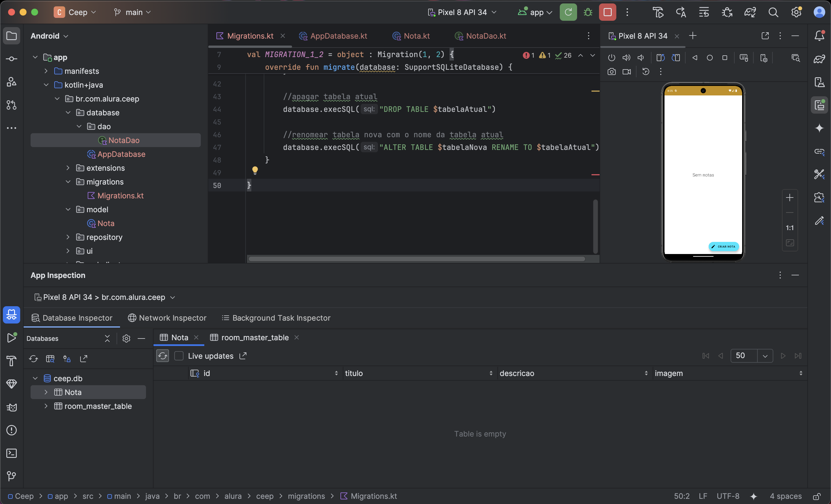Open the Logcat tool window icon
Image resolution: width=831 pixels, height=504 pixels.
(12, 407)
